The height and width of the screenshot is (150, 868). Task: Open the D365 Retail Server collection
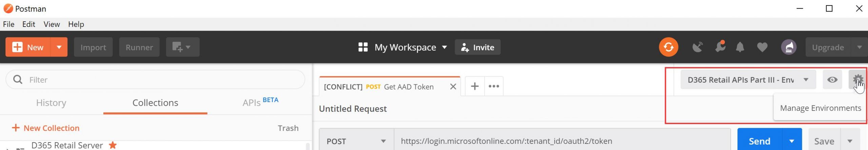(x=67, y=145)
